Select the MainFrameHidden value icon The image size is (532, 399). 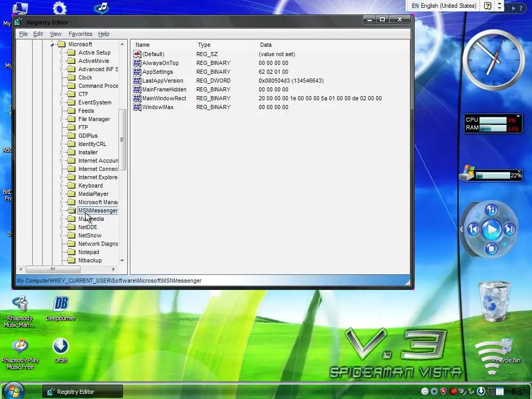pyautogui.click(x=137, y=89)
